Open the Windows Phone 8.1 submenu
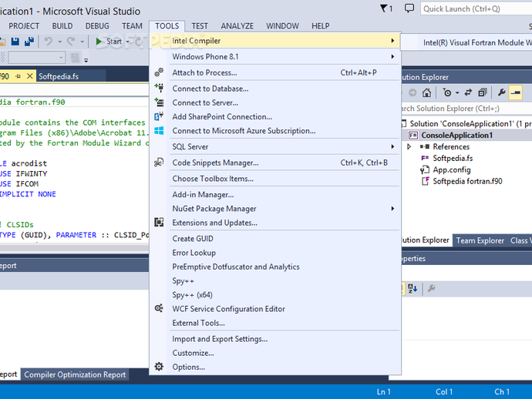532x399 pixels. 274,56
